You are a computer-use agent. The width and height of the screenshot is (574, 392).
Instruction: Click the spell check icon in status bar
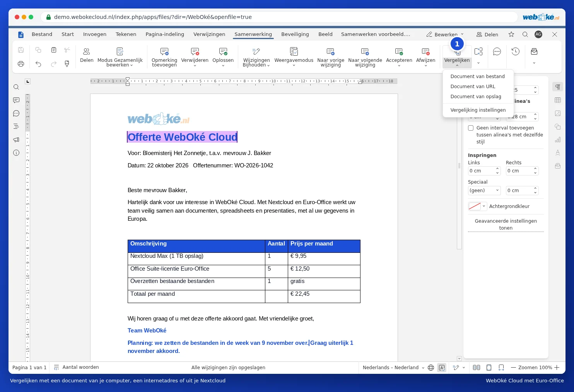click(442, 368)
